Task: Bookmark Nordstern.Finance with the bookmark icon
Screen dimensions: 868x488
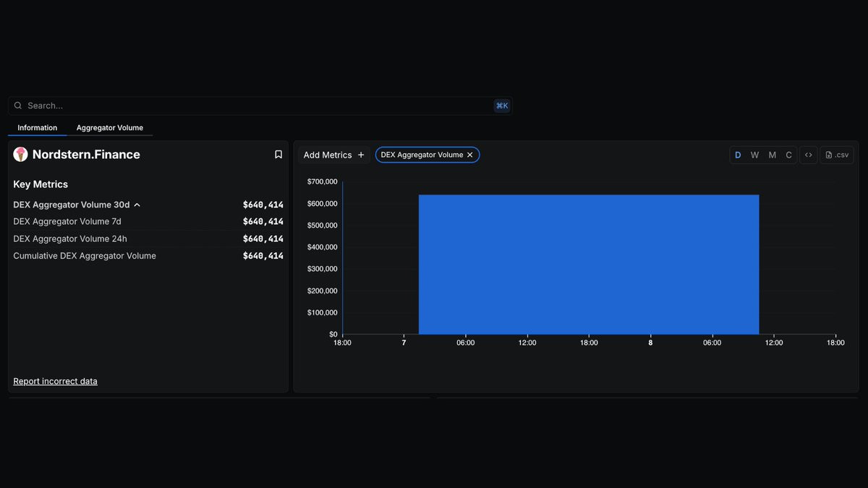Action: 278,155
